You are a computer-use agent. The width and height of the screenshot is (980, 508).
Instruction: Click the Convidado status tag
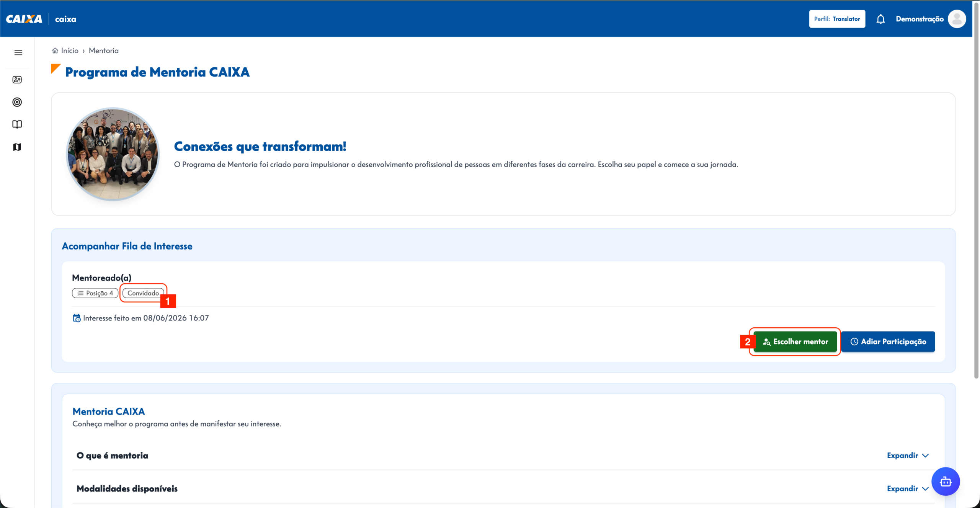(143, 293)
